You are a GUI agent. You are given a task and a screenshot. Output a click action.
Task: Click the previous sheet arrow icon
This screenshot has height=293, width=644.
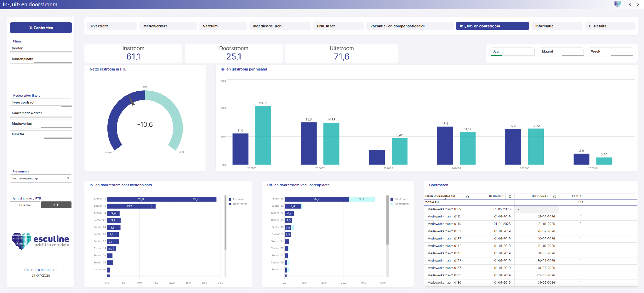[x=630, y=4]
